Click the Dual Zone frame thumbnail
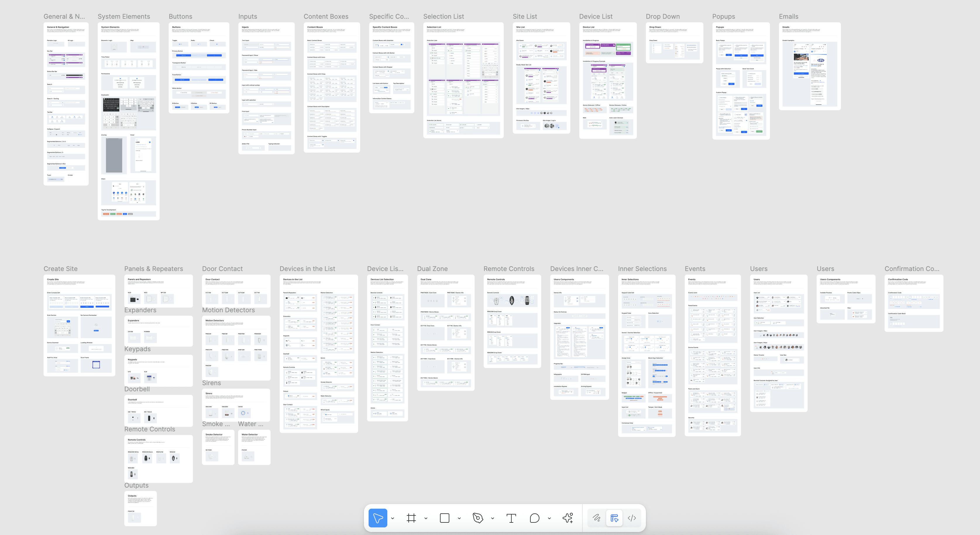980x535 pixels. click(x=446, y=332)
